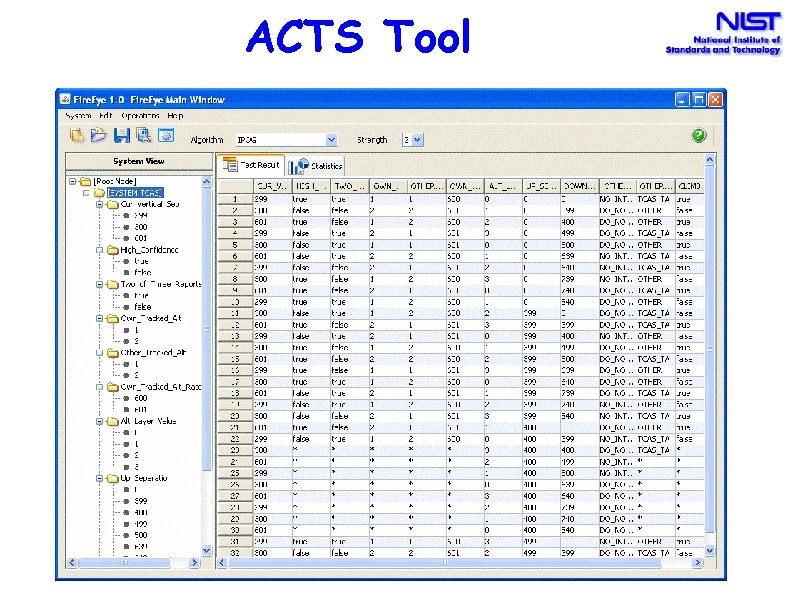This screenshot has height=595, width=794.
Task: Click the Open System folder toolbar icon
Action: pos(99,135)
